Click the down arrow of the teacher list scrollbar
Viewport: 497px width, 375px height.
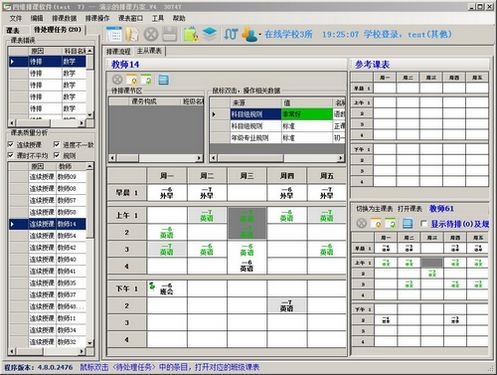click(x=90, y=343)
